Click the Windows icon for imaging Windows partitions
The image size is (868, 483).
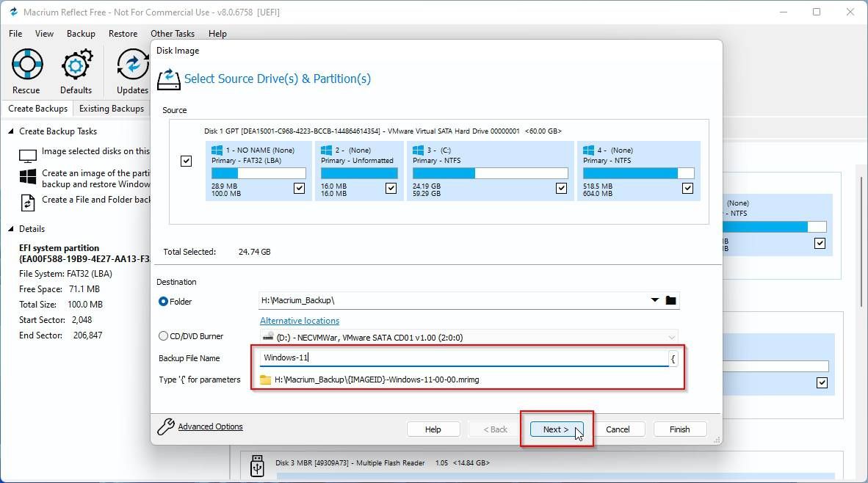(28, 176)
